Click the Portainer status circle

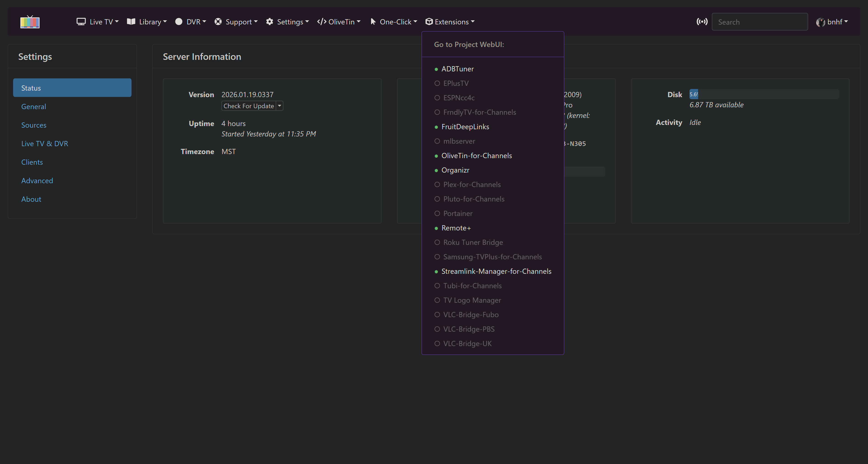pos(437,213)
